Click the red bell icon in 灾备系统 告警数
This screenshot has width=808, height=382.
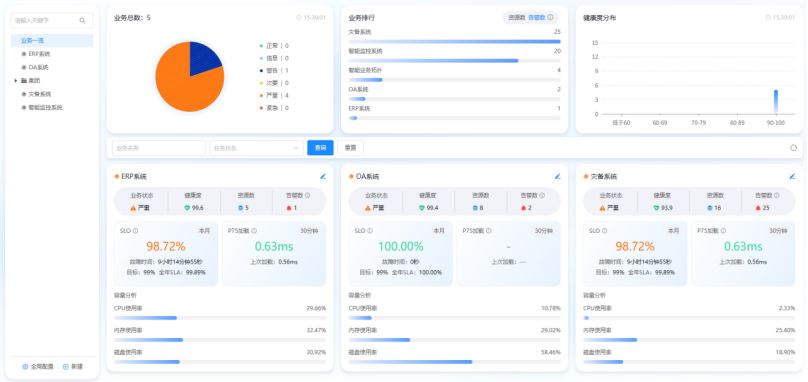(x=758, y=208)
